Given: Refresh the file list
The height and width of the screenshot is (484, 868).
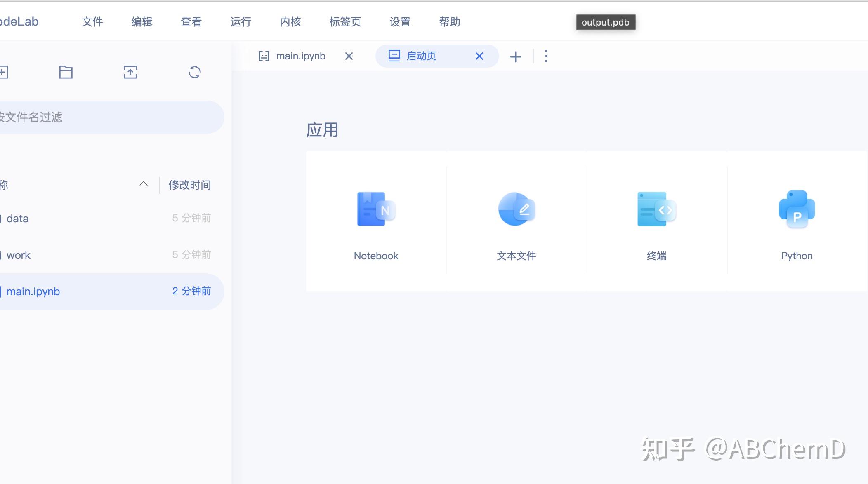Looking at the screenshot, I should [x=194, y=72].
